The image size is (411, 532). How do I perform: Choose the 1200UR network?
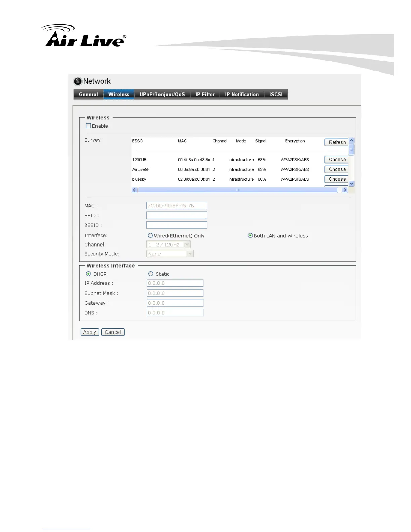pos(336,160)
